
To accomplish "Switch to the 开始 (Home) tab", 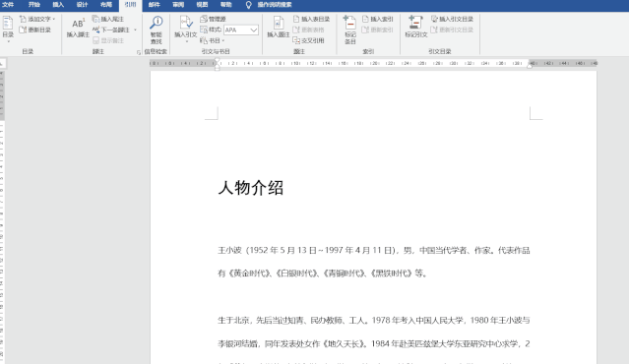I will [34, 5].
